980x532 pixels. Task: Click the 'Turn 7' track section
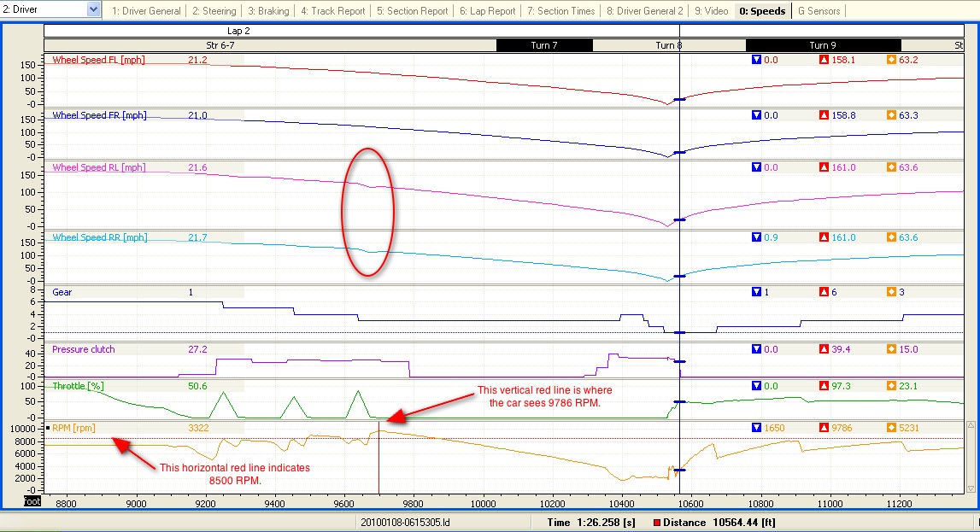[544, 45]
